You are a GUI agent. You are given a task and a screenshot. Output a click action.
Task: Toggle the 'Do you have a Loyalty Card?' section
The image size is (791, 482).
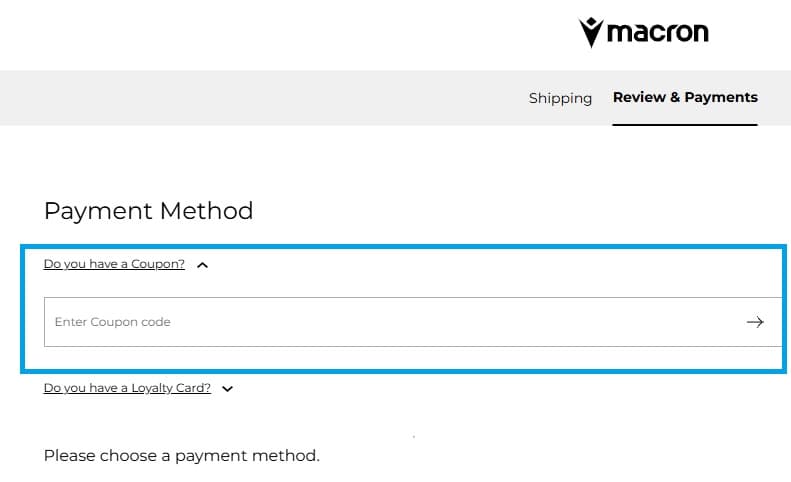pyautogui.click(x=127, y=388)
